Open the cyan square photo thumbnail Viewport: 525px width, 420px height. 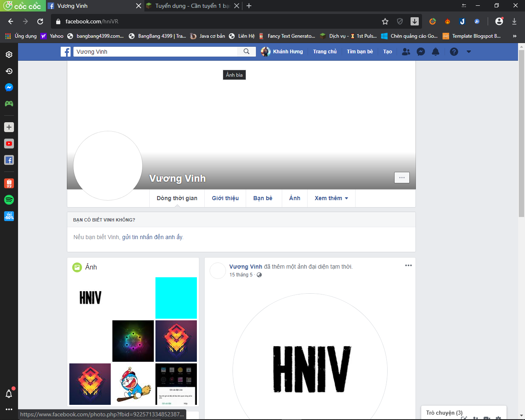click(x=176, y=298)
